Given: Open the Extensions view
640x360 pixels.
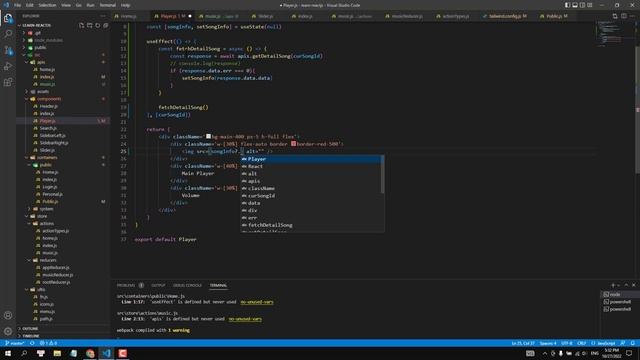Looking at the screenshot, I should pos(8,82).
